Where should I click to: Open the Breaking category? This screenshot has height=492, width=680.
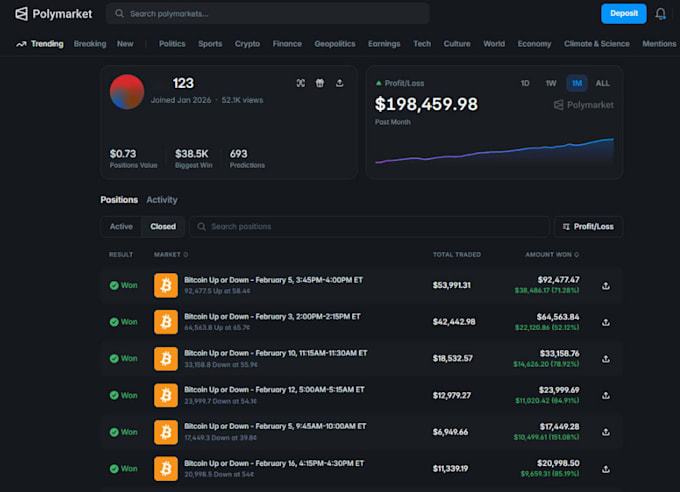coord(90,44)
